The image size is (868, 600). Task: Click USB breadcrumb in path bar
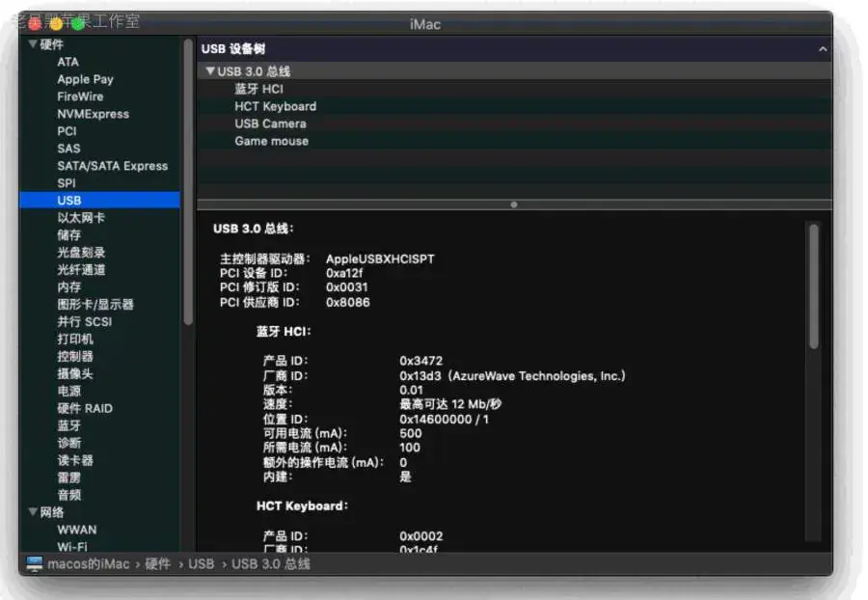pyautogui.click(x=201, y=564)
